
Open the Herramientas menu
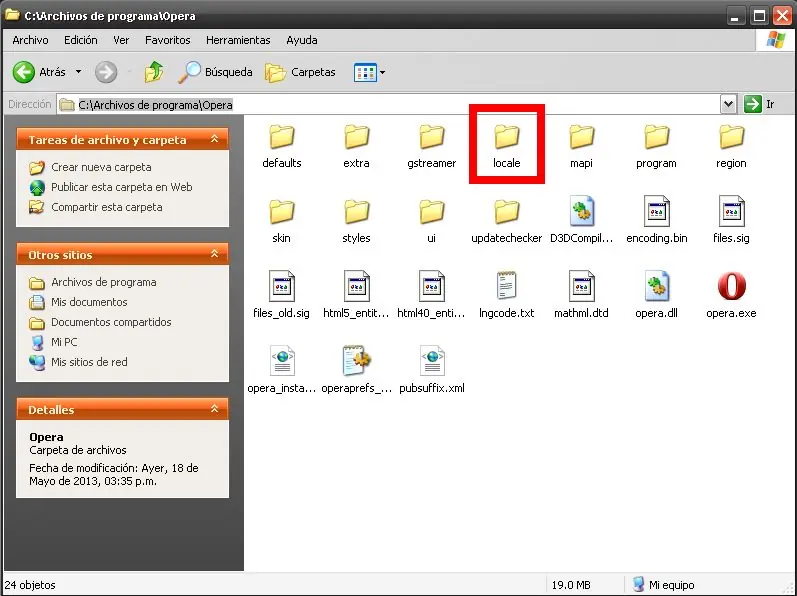point(238,40)
